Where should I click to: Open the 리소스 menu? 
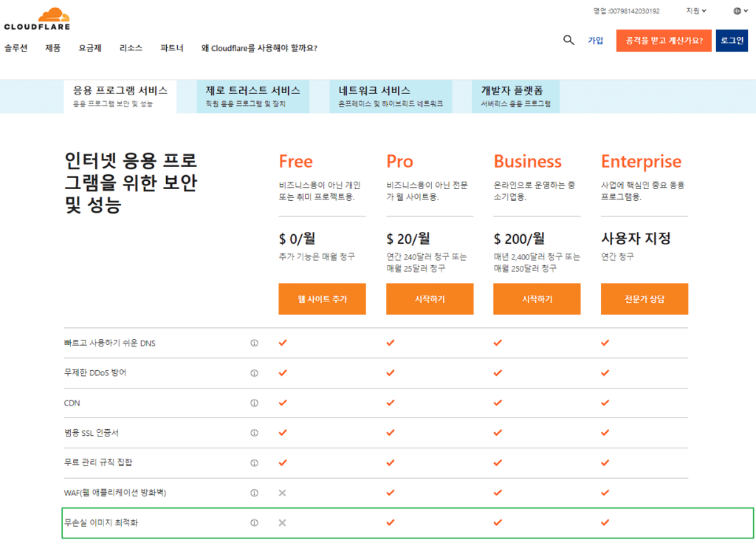(131, 48)
